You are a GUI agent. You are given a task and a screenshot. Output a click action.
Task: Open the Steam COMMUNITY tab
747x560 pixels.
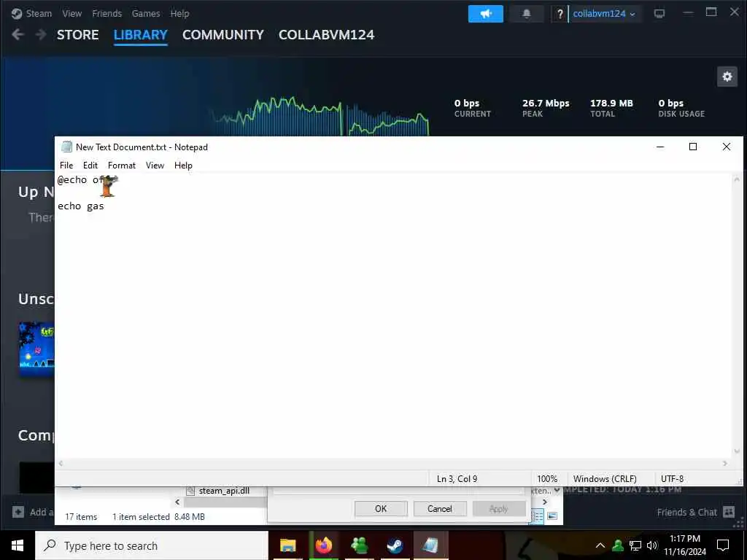(x=223, y=35)
